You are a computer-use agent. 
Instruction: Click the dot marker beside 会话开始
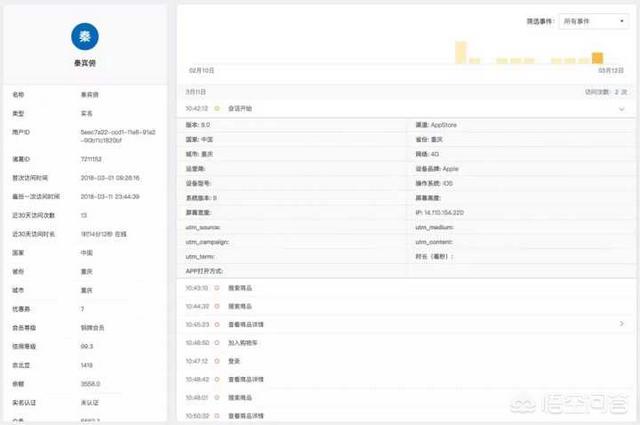[x=217, y=108]
